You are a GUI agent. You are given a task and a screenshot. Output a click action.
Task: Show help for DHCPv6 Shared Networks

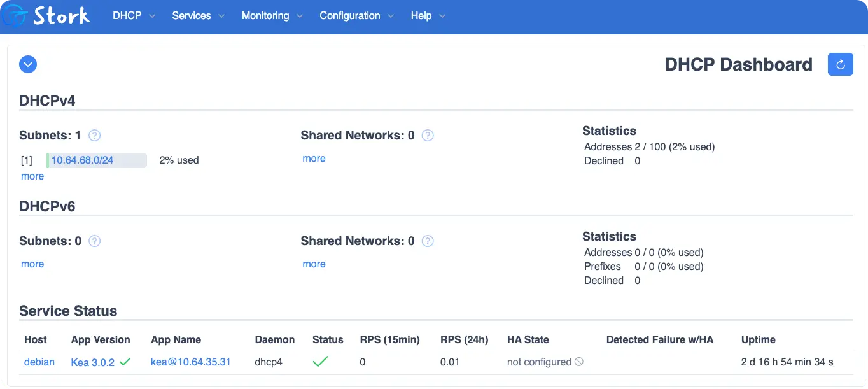(x=428, y=241)
